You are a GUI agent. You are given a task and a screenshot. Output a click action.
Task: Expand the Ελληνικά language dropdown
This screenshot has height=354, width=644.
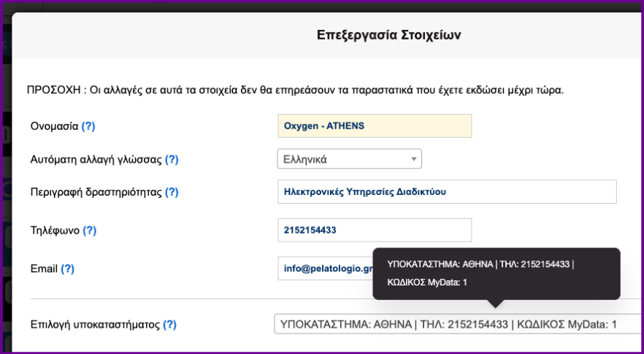coord(349,159)
